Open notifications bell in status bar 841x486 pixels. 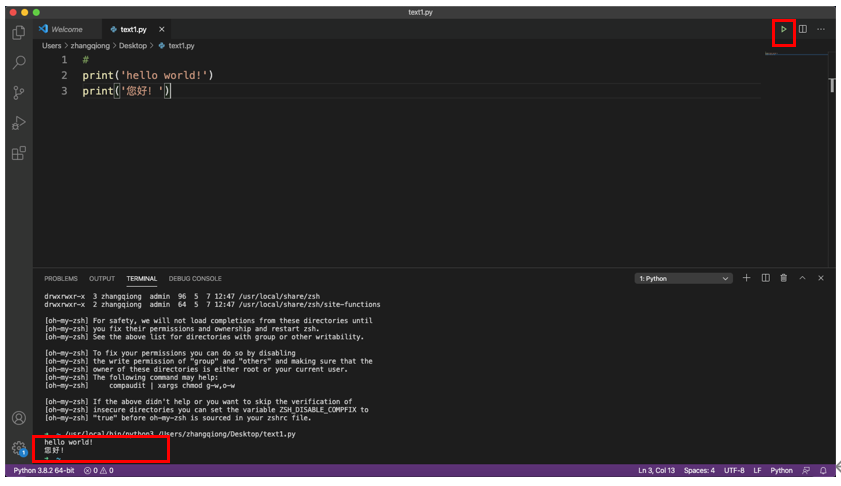(x=823, y=470)
